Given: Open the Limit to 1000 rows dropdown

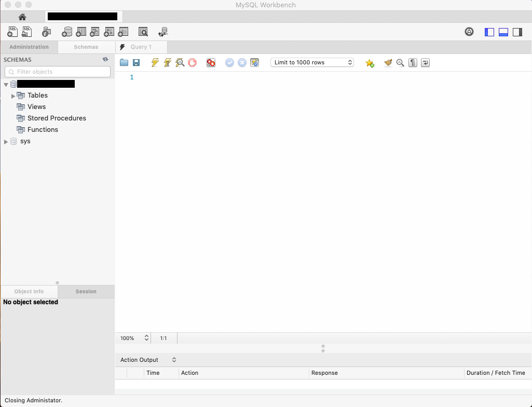Looking at the screenshot, I should [312, 62].
